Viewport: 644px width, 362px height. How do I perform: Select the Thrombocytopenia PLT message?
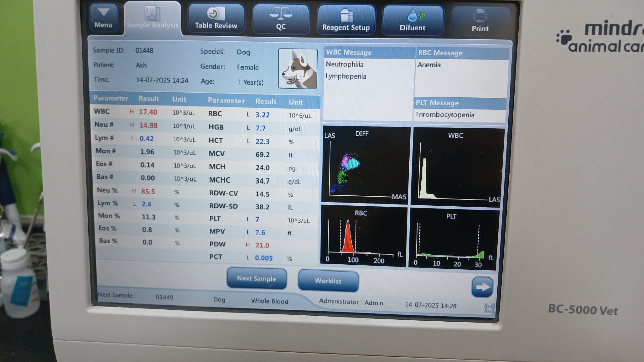point(445,115)
